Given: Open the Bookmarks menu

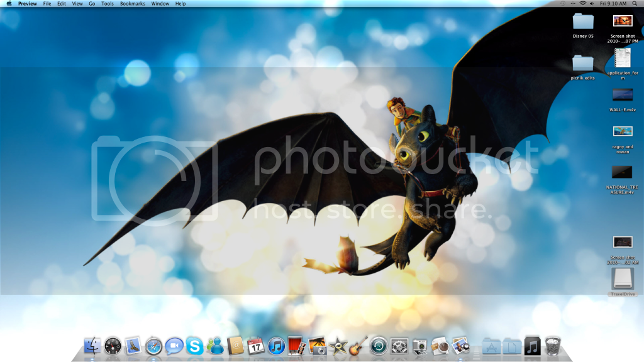Looking at the screenshot, I should (133, 4).
